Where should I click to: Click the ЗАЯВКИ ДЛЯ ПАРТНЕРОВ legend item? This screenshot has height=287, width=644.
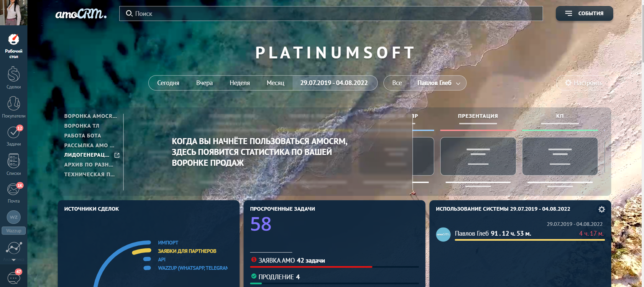point(187,251)
